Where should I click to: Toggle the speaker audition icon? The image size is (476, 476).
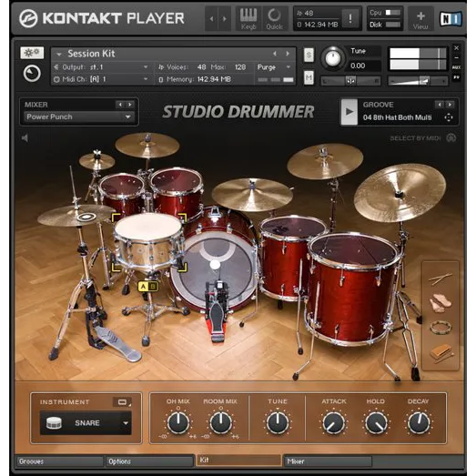25,138
